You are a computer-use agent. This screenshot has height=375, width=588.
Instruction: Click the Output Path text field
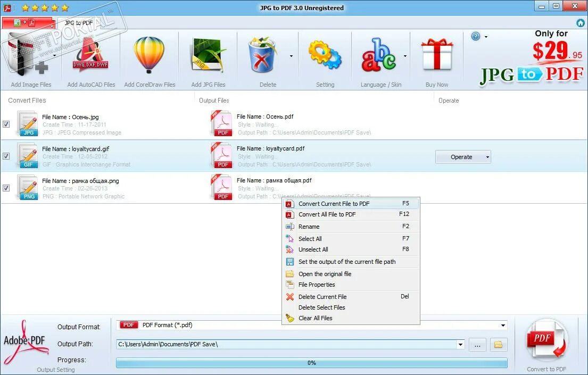pyautogui.click(x=286, y=344)
